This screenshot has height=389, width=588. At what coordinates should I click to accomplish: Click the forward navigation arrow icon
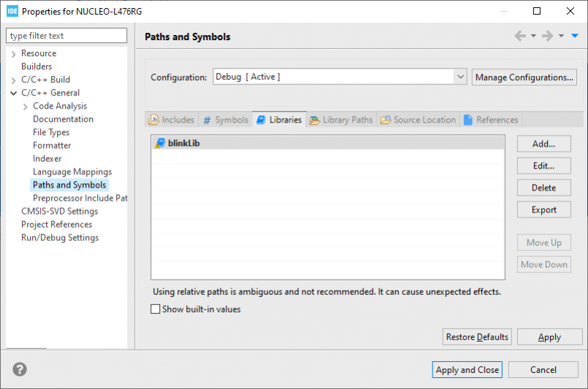(x=547, y=36)
